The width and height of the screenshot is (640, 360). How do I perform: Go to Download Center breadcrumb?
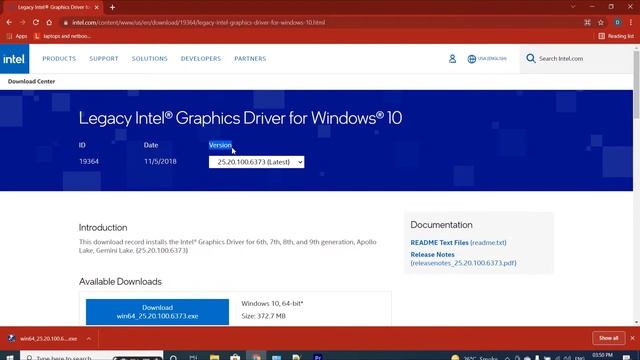31,82
